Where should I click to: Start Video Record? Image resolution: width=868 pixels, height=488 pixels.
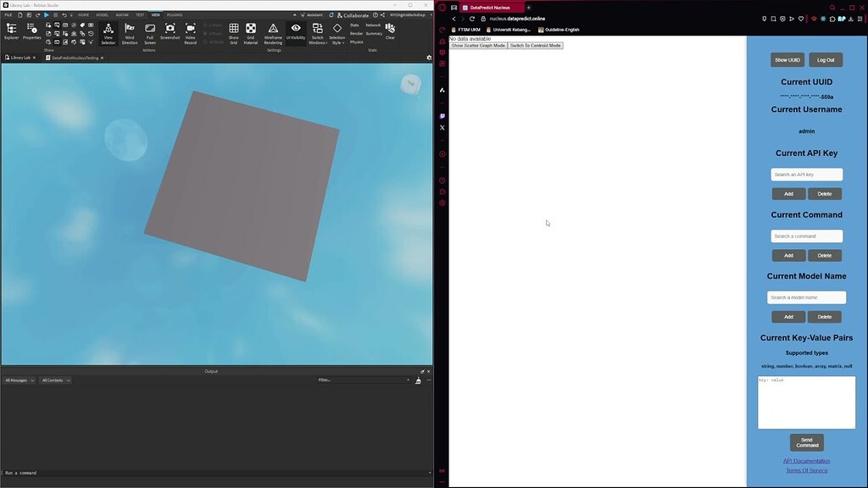191,33
